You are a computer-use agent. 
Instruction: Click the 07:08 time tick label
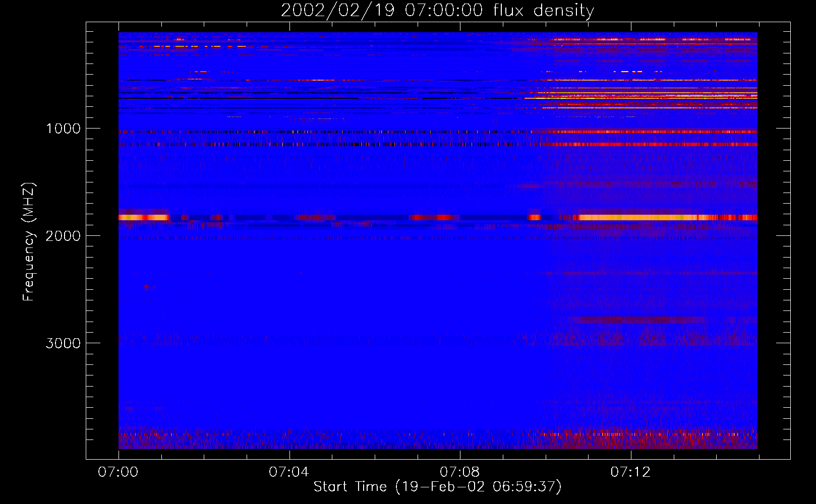click(459, 472)
